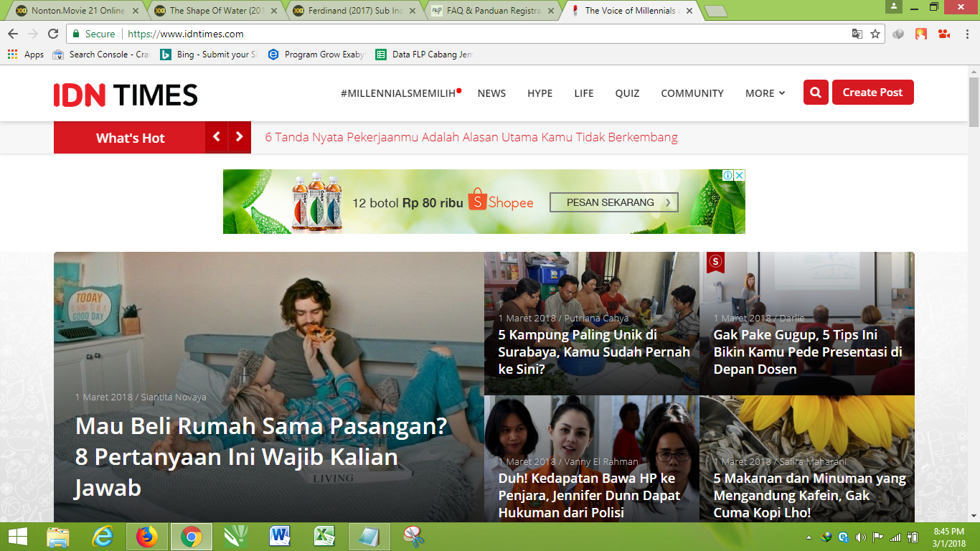Click the red search magnifier icon
Image resolution: width=980 pixels, height=551 pixels.
point(816,93)
